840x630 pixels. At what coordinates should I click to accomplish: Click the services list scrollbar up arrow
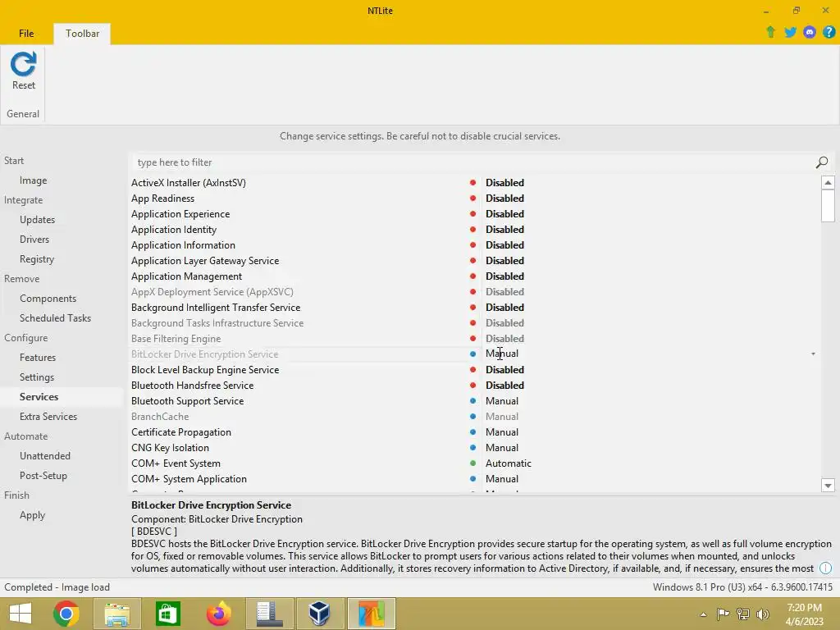coord(828,183)
